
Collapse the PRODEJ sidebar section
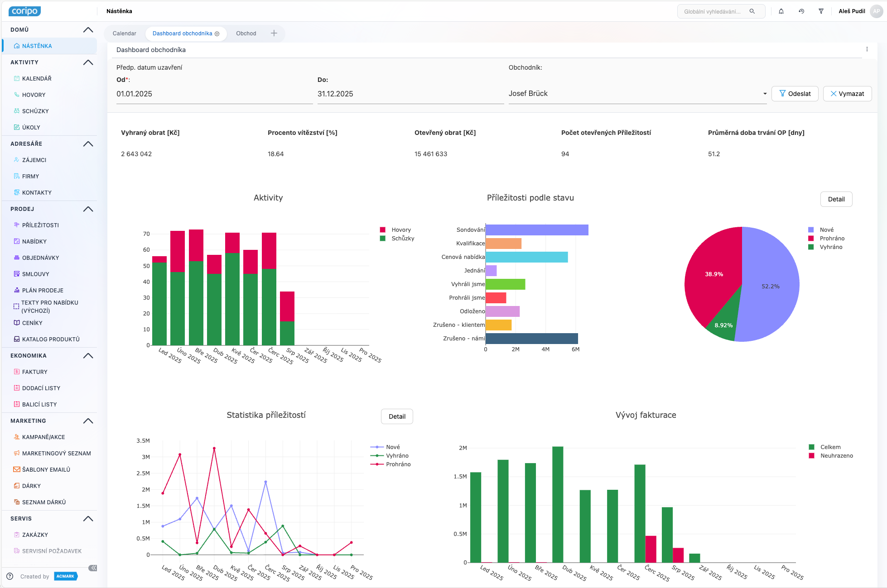click(x=88, y=209)
